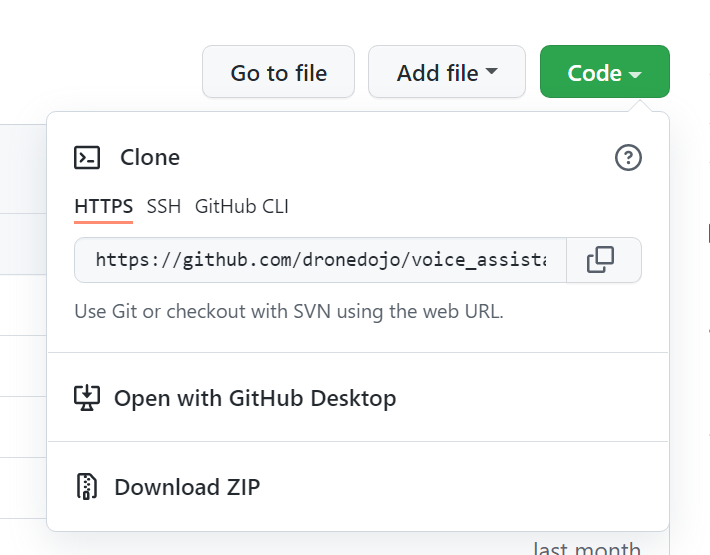Choose the Download ZIP option
The height and width of the screenshot is (555, 710).
(x=358, y=487)
